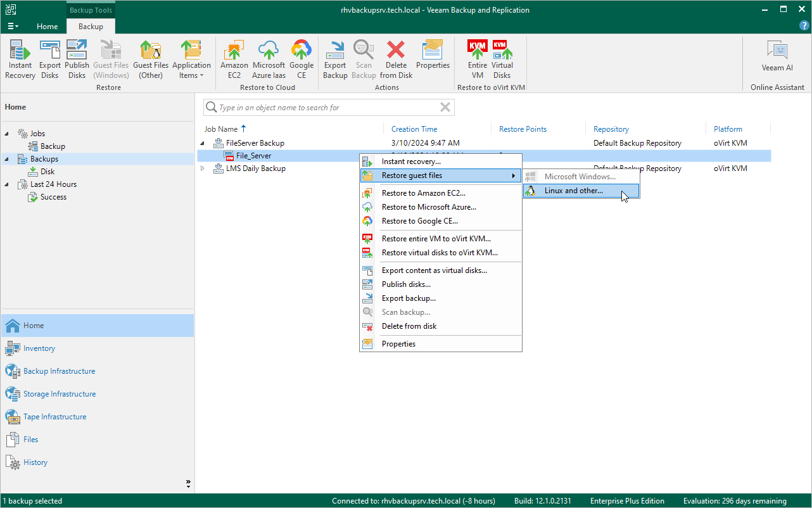Viewport: 812px width, 508px height.
Task: Select Backup under Jobs in tree
Action: coord(47,146)
